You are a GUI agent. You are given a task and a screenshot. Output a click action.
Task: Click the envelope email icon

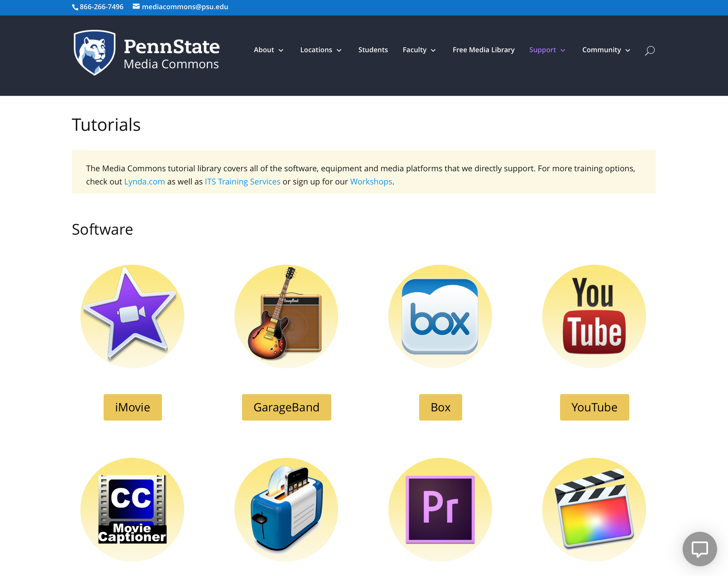(136, 6)
